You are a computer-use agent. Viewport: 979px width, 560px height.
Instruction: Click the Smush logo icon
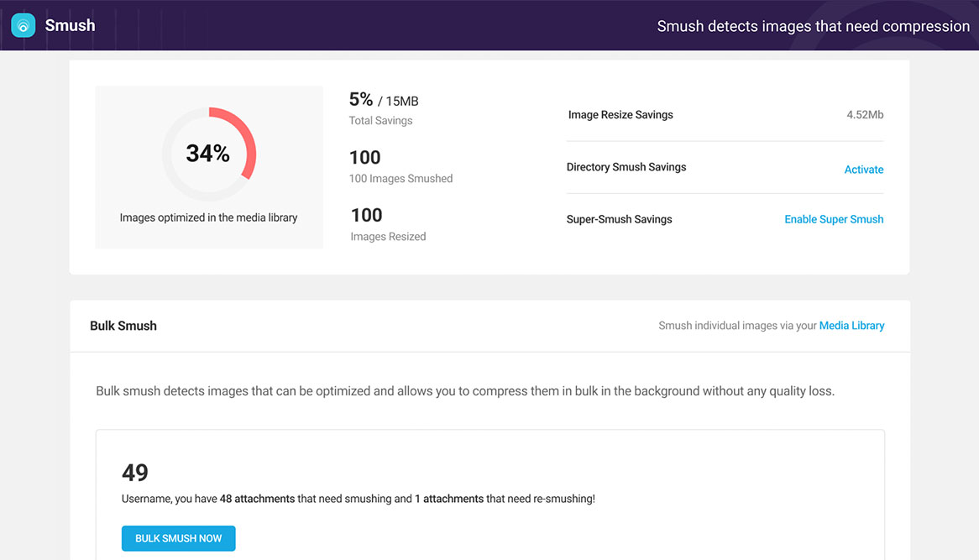point(24,25)
